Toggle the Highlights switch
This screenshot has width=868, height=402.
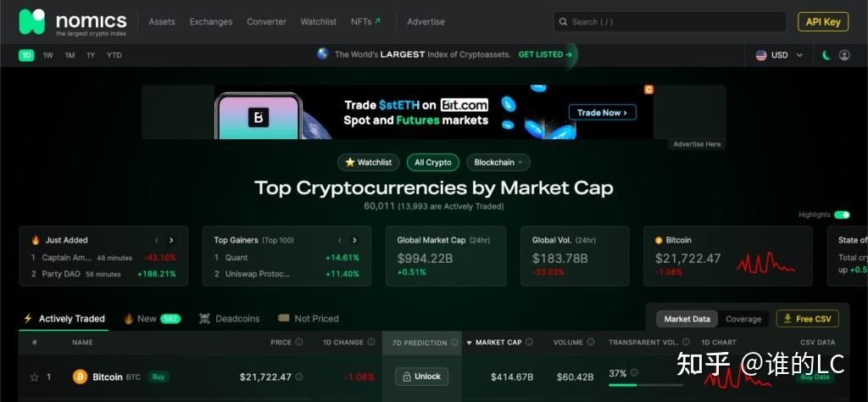[x=842, y=215]
